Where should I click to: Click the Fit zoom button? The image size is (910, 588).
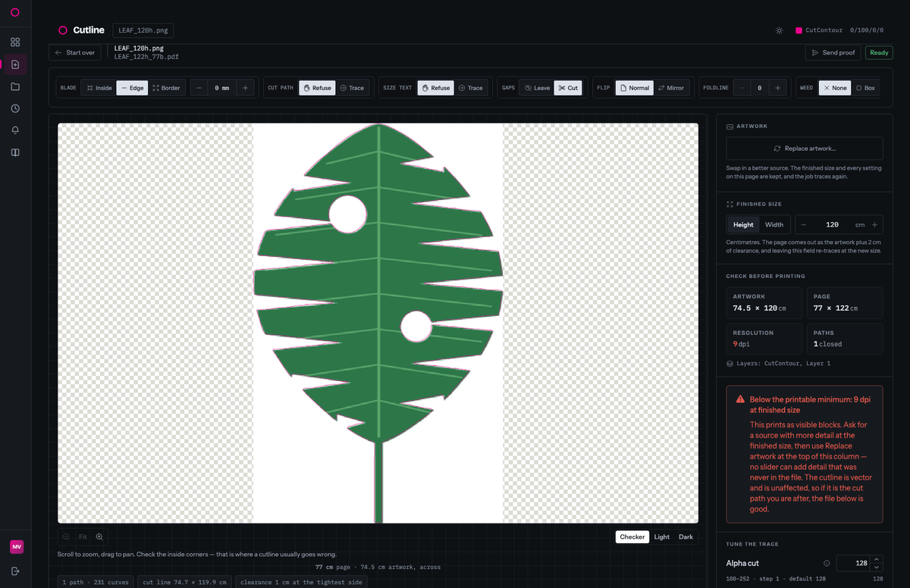[x=83, y=536]
